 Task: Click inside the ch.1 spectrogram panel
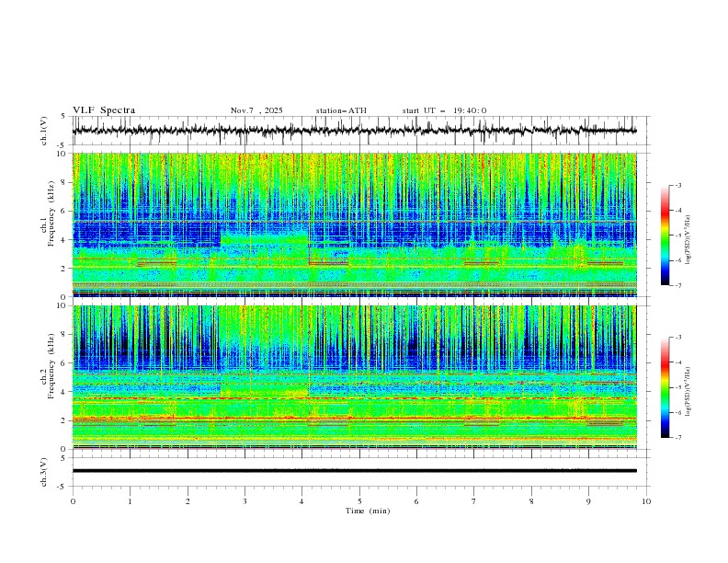pyautogui.click(x=355, y=224)
